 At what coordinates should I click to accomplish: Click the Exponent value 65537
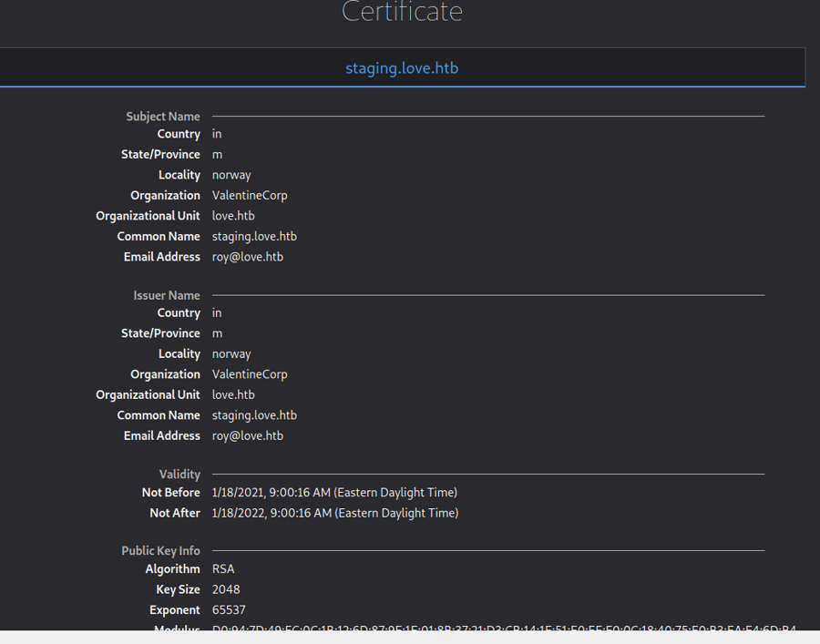point(229,610)
